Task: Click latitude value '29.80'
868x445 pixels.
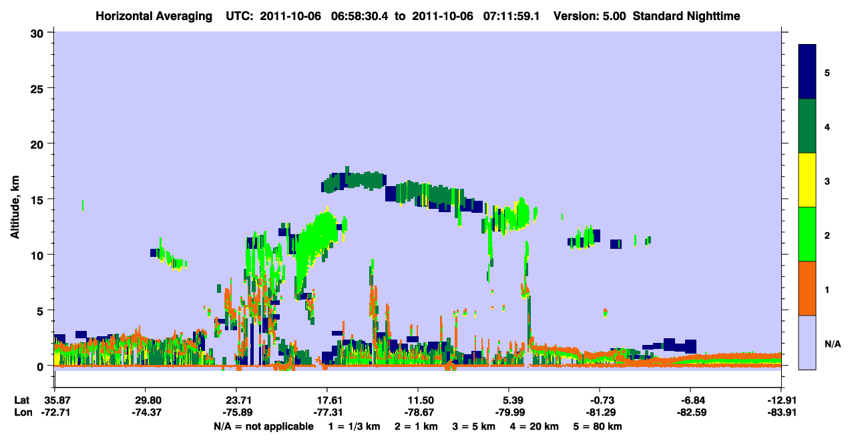Action: (x=145, y=400)
